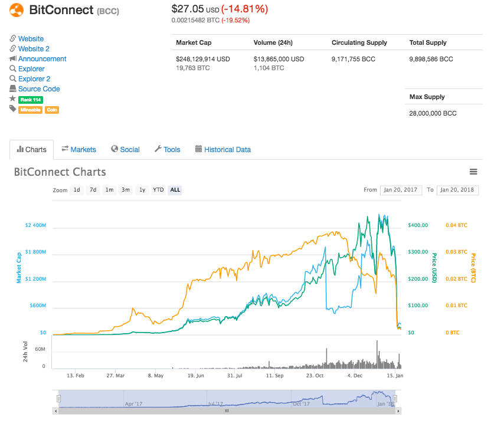
Task: Toggle the Price (USD) axis label
Action: pyautogui.click(x=434, y=268)
